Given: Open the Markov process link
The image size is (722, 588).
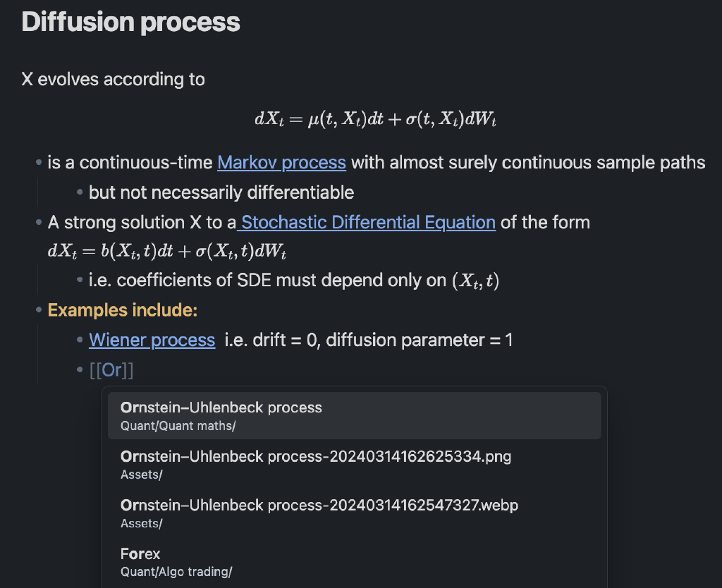Looking at the screenshot, I should point(281,163).
